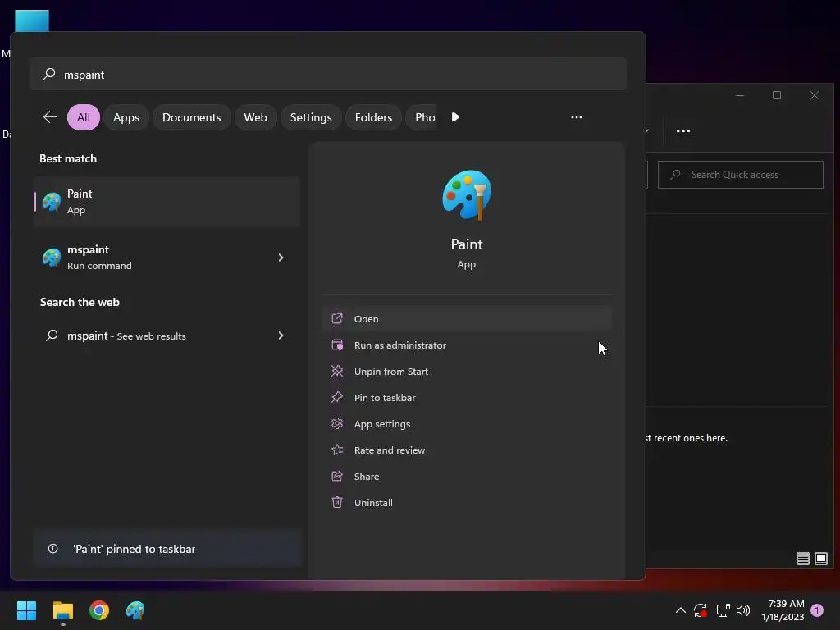Select Pin to taskbar

coord(467,398)
